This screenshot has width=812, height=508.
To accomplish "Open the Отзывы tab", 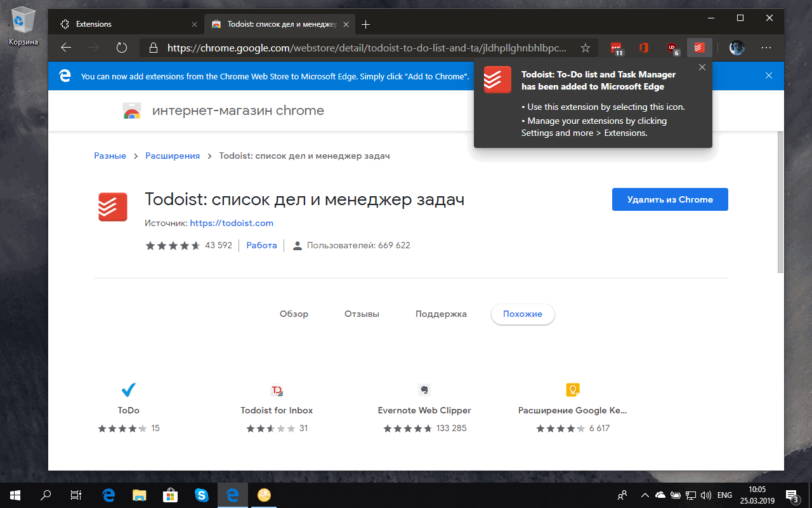I will [362, 314].
